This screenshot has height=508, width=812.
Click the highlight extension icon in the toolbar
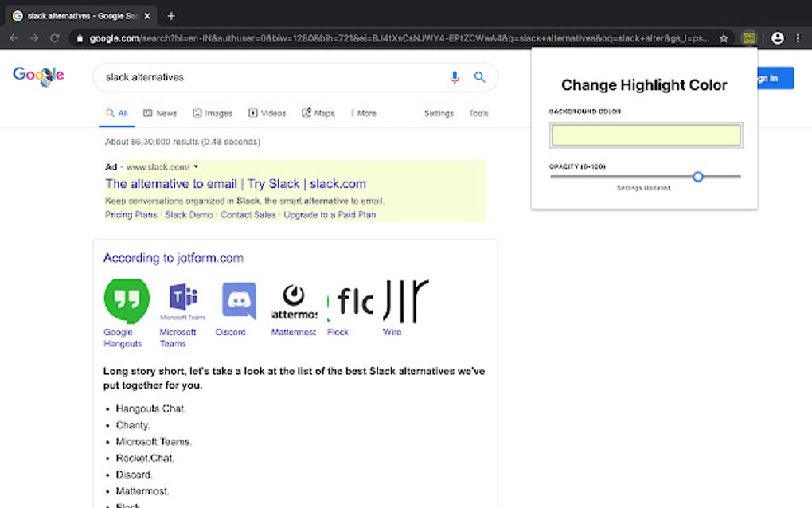748,37
